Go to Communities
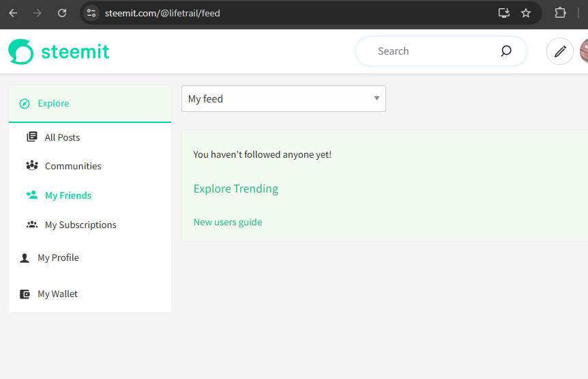The height and width of the screenshot is (379, 588). tap(73, 166)
